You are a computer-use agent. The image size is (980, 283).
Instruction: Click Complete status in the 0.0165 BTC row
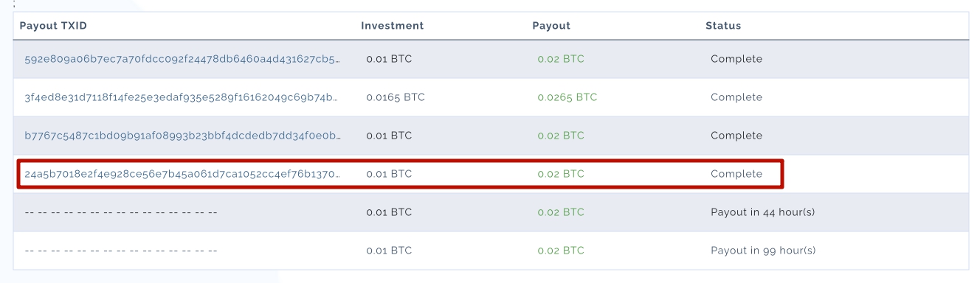coord(736,97)
